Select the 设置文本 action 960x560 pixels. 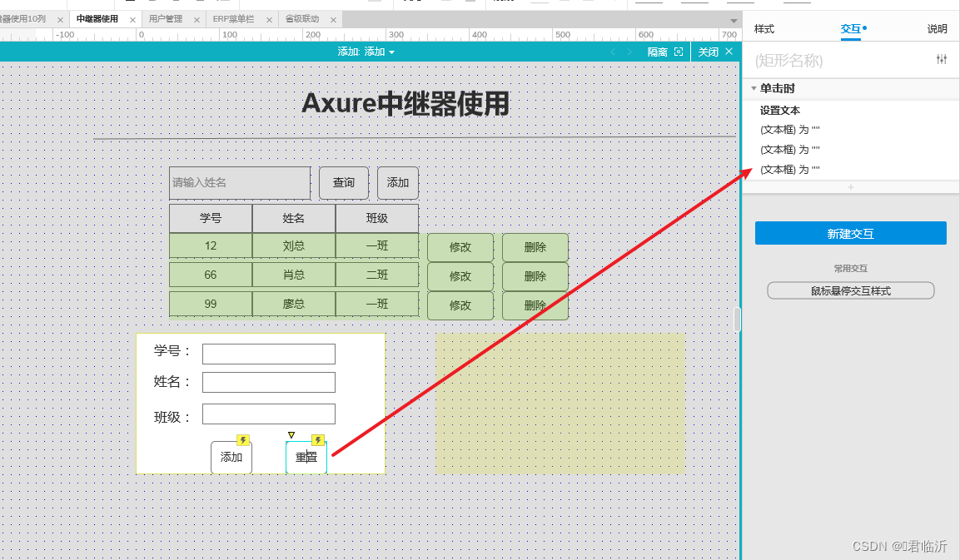click(780, 110)
